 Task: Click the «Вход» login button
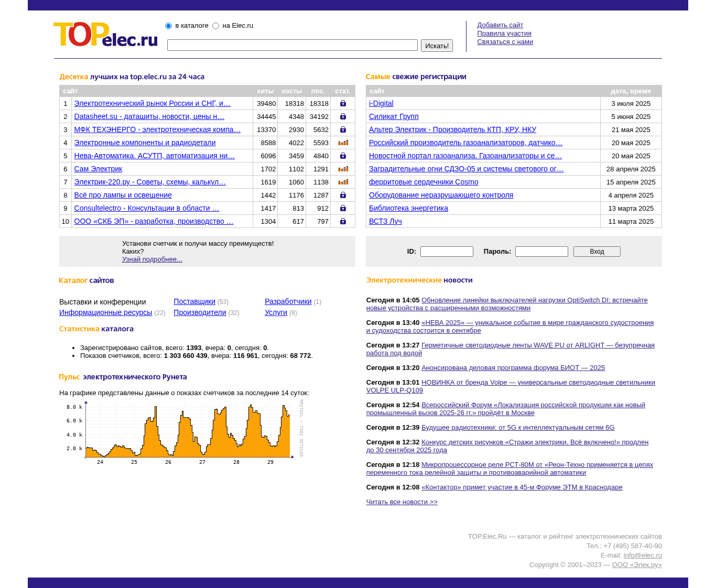point(597,252)
